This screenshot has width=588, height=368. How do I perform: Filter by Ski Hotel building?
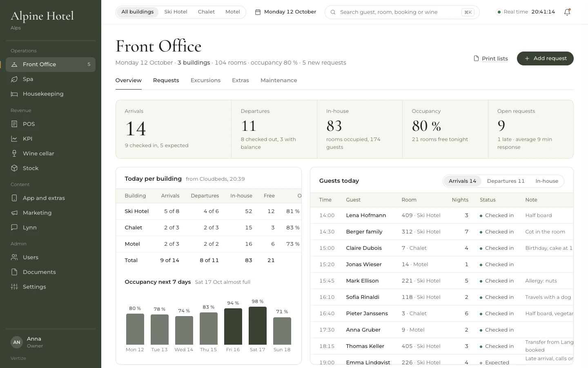tap(176, 12)
